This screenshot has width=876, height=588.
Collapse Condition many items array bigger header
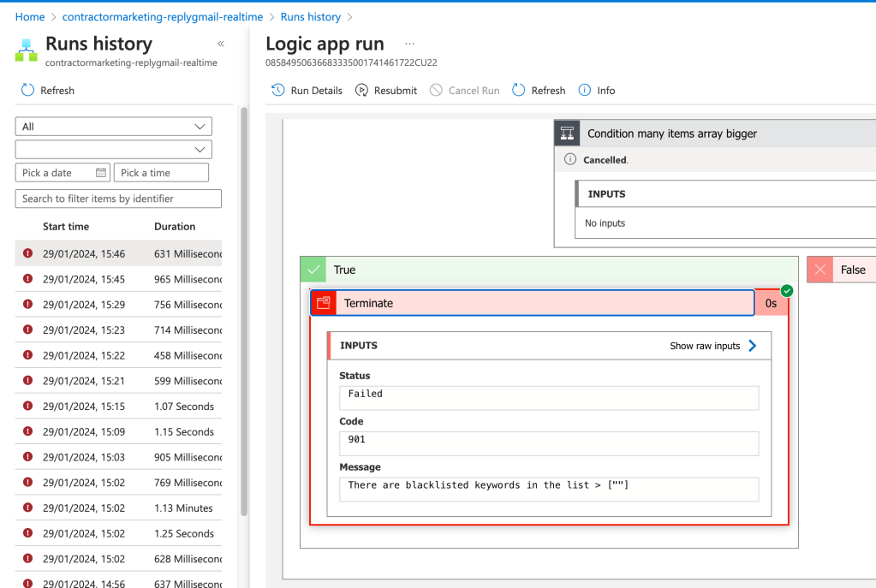coord(715,134)
